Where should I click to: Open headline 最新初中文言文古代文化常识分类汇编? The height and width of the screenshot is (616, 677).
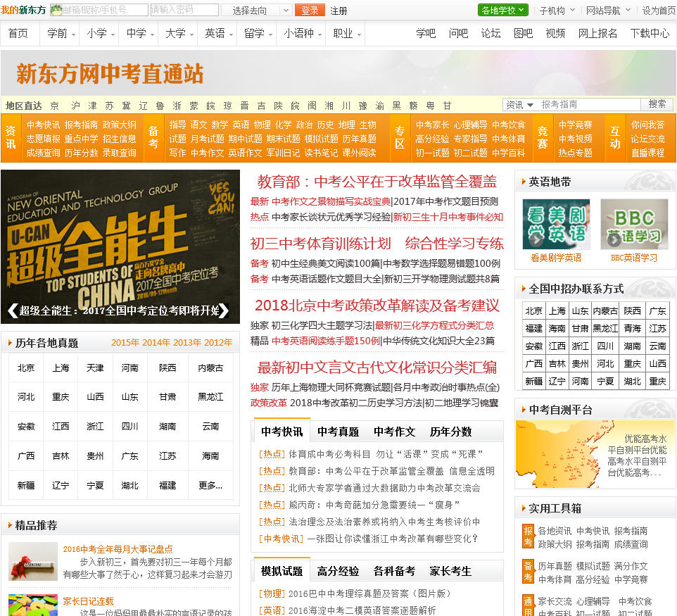coord(377,367)
